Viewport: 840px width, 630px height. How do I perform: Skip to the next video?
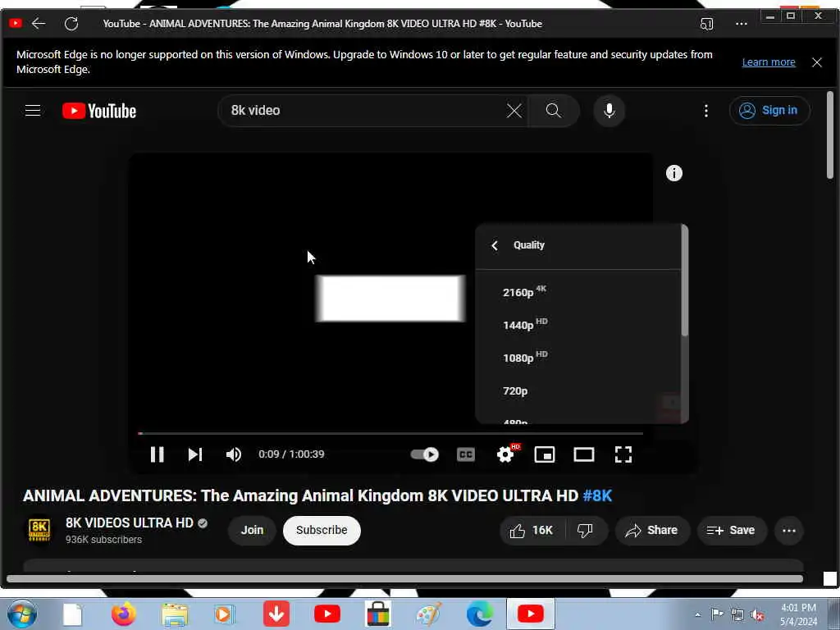click(x=195, y=454)
